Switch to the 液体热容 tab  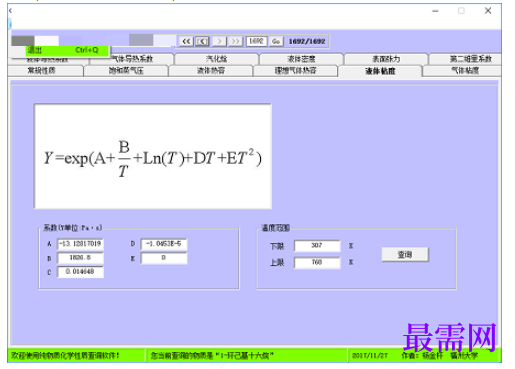211,71
